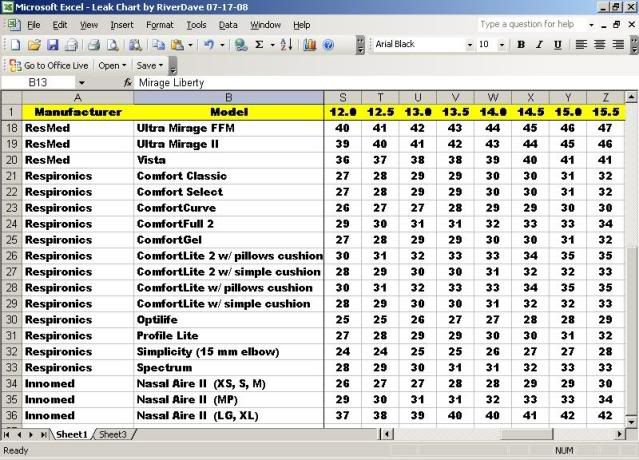Click the Center alignment button
The height and width of the screenshot is (460, 639).
click(x=601, y=45)
